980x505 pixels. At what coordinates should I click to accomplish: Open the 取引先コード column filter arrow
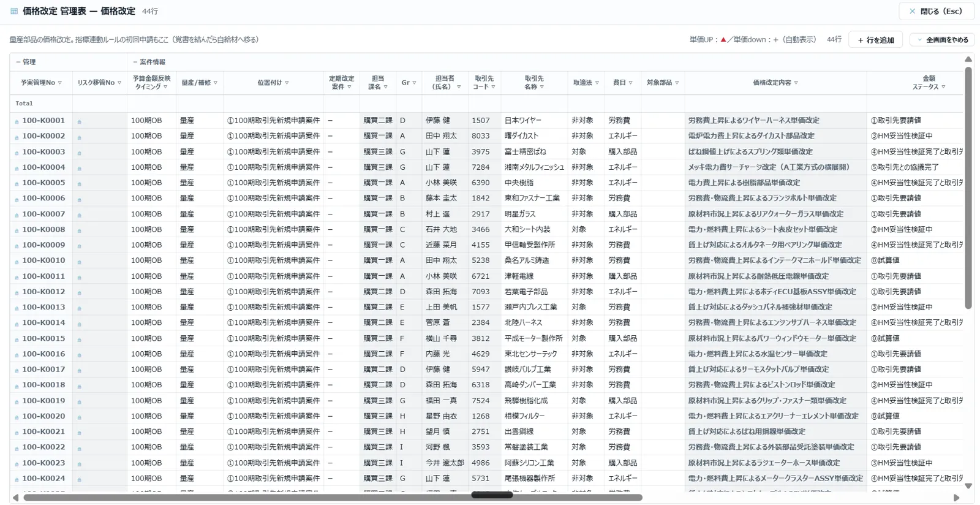[494, 87]
